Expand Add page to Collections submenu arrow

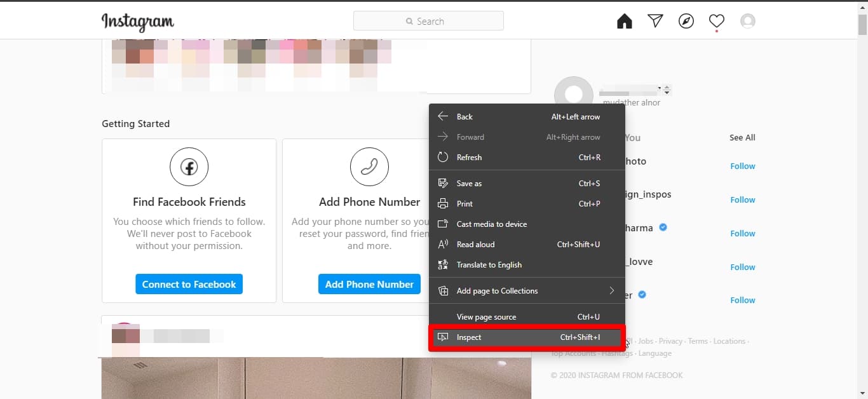(612, 290)
